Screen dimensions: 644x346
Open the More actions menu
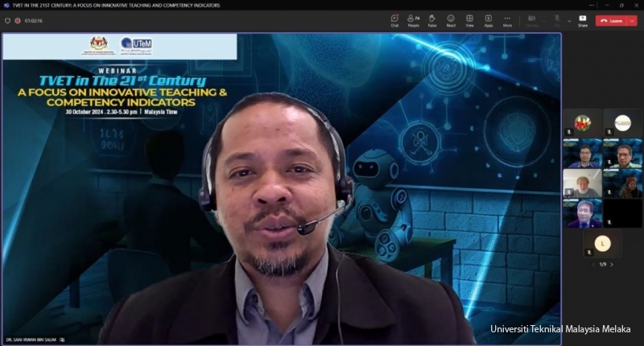click(507, 20)
